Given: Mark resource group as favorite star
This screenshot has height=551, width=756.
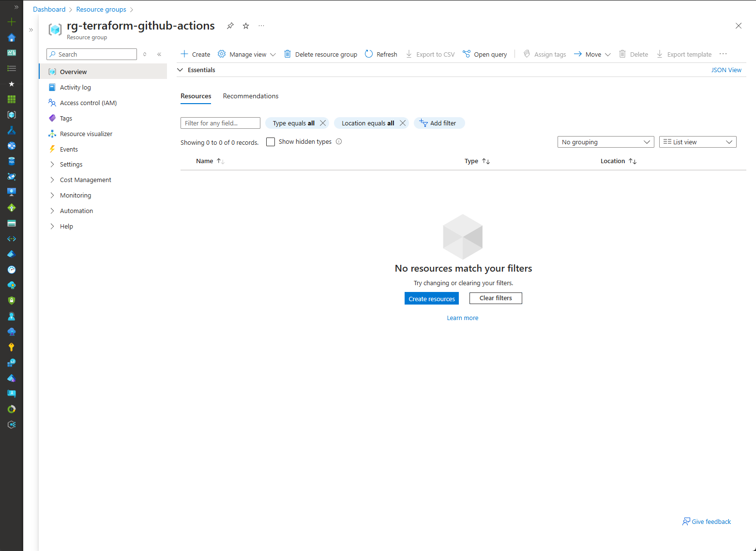Looking at the screenshot, I should click(x=246, y=26).
